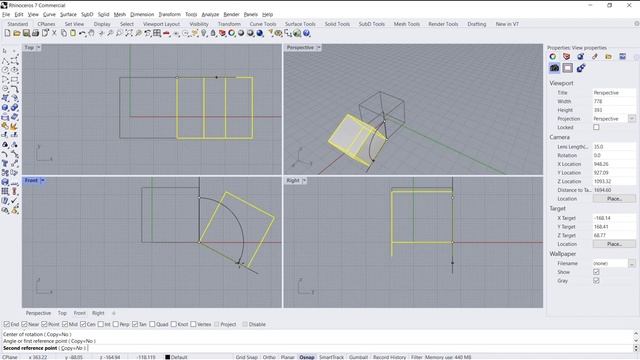The width and height of the screenshot is (640, 360).
Task: Toggle the Point osnap checkbox
Action: click(x=44, y=324)
